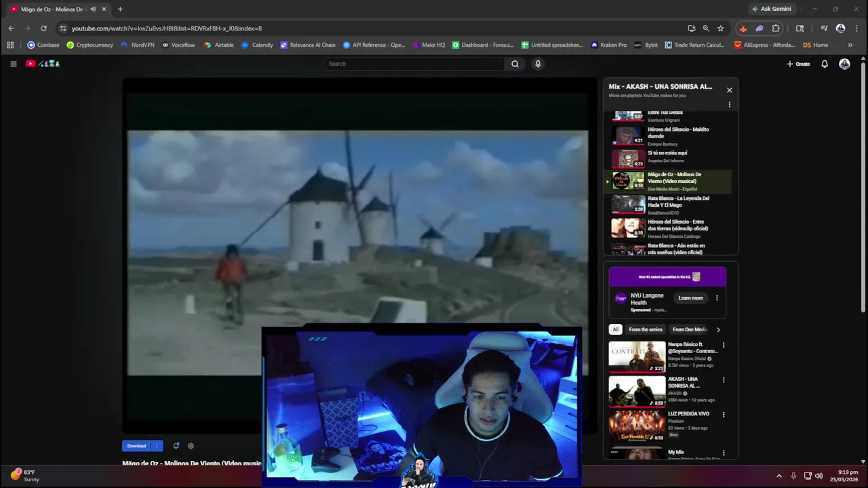Open the purple Phantom-style extension
This screenshot has height=488, width=868.
point(759,28)
